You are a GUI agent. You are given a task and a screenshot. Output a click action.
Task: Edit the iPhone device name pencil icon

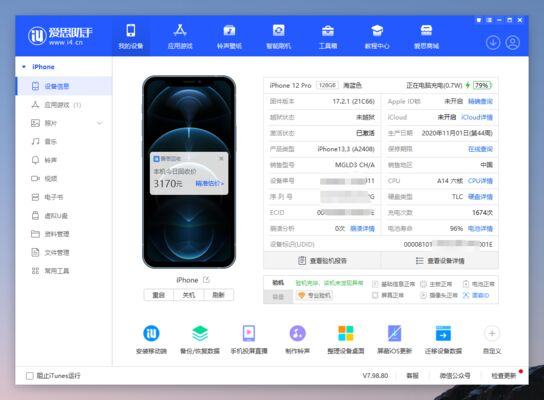tap(206, 280)
